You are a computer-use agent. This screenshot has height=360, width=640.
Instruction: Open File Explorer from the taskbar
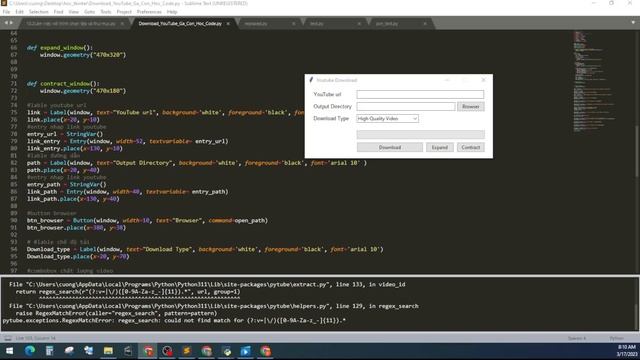(108, 351)
